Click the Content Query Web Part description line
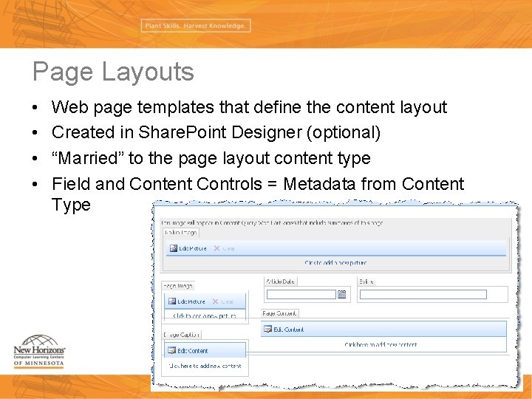 272,222
